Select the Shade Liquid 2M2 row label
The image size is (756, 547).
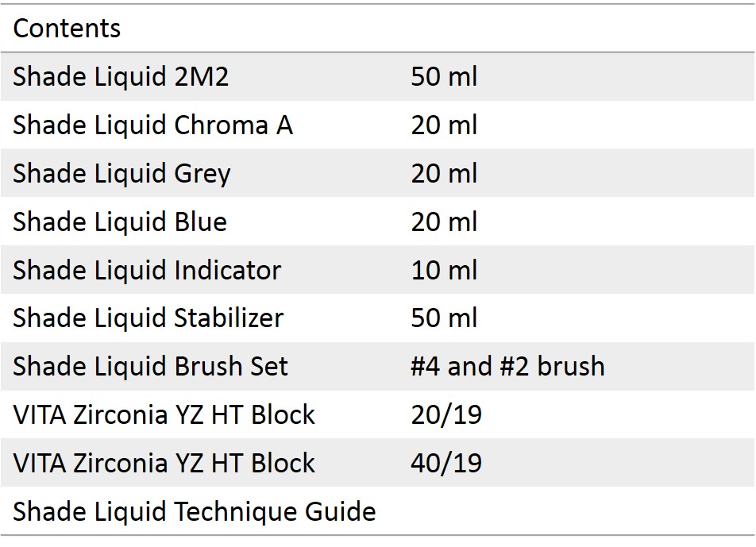click(121, 77)
